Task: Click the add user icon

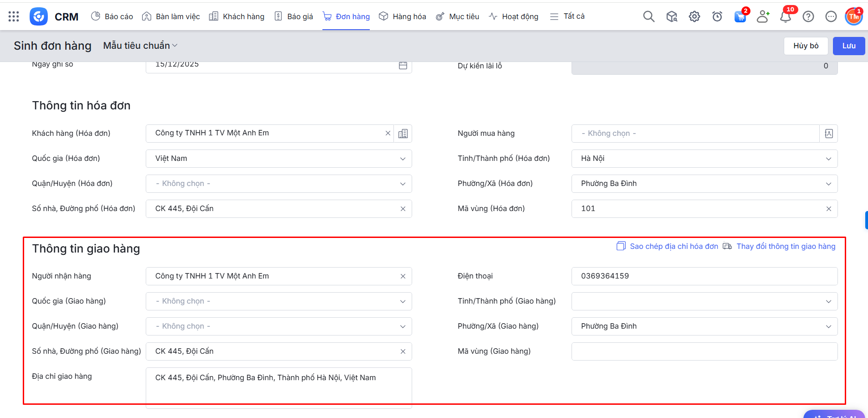Action: tap(762, 16)
